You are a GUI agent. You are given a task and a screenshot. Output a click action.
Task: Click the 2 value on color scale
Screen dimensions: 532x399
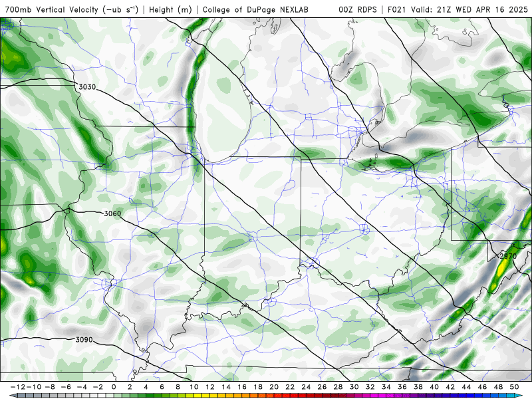pos(130,387)
